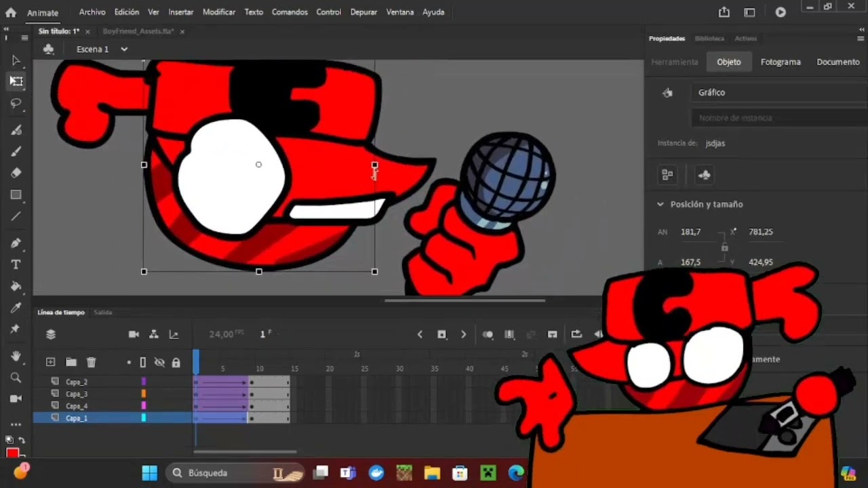Click the share icon in title bar
The image size is (868, 488).
tap(724, 12)
